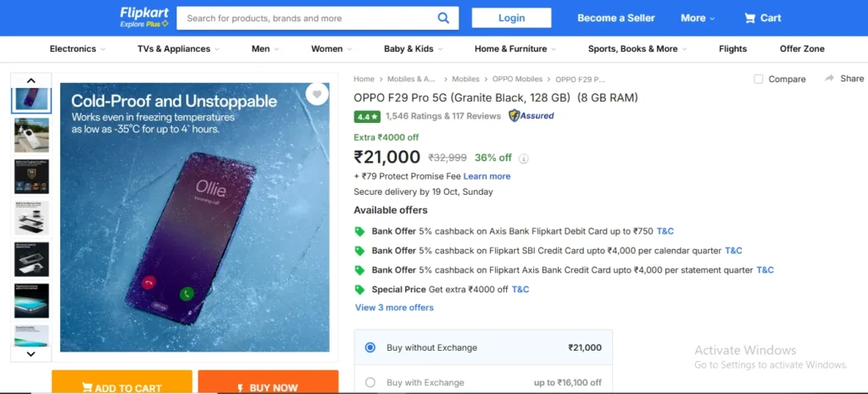
Task: Select Buy without Exchange option
Action: (x=370, y=347)
